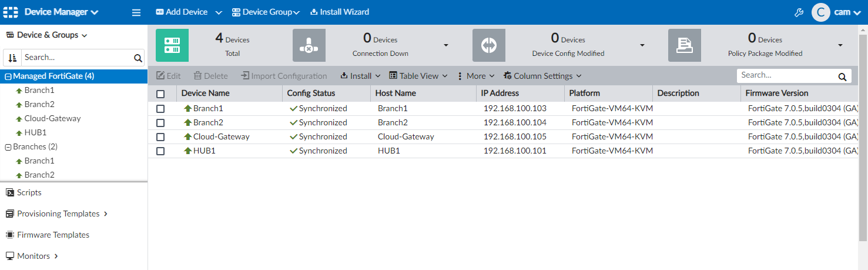This screenshot has height=270, width=868.
Task: Open the Device Group menu
Action: tap(266, 12)
